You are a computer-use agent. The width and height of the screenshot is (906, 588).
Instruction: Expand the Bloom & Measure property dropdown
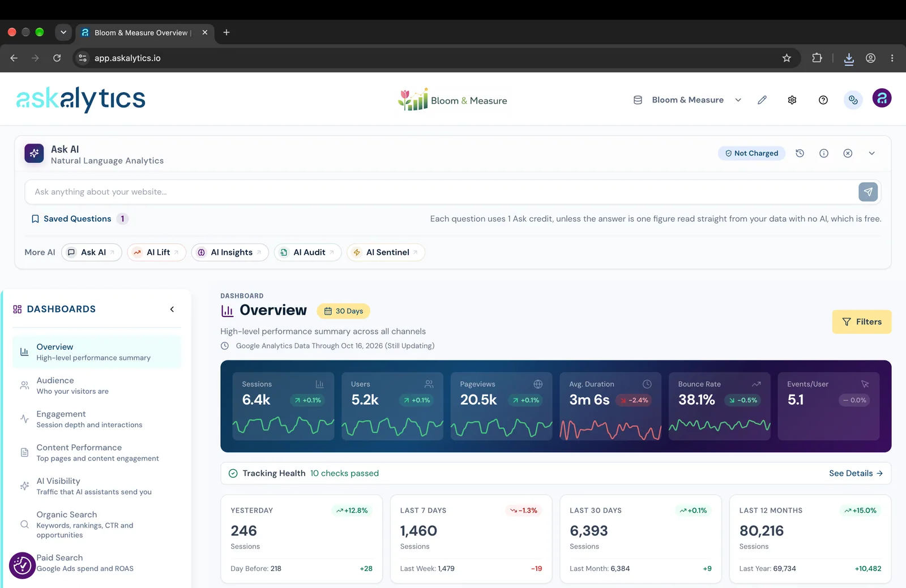tap(687, 100)
